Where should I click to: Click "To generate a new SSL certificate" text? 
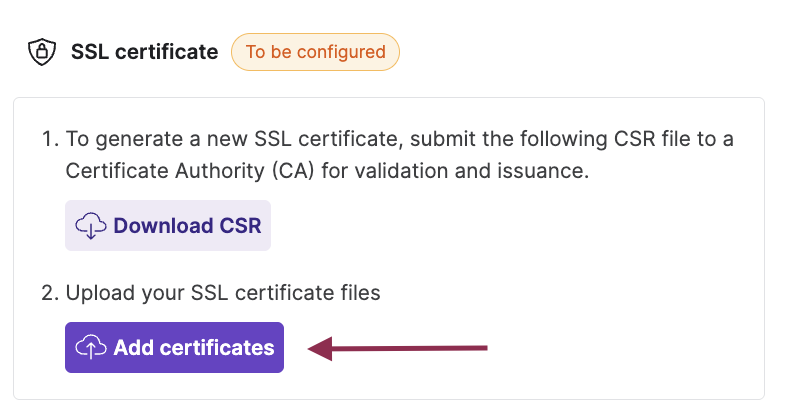point(234,139)
